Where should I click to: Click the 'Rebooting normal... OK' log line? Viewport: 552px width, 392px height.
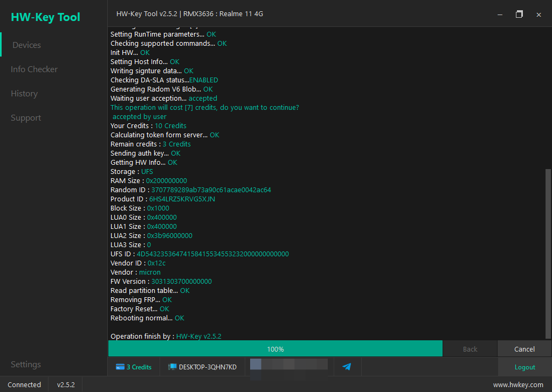148,318
